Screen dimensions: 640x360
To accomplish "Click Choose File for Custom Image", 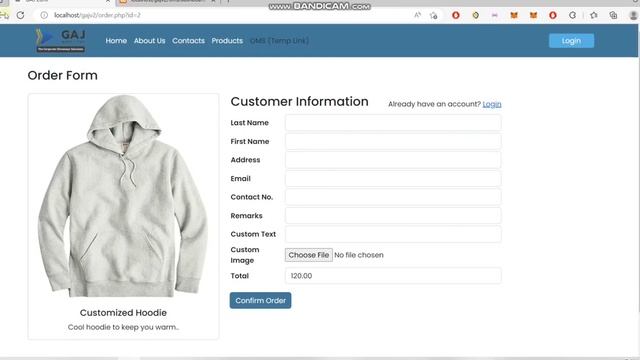I will pos(309,255).
